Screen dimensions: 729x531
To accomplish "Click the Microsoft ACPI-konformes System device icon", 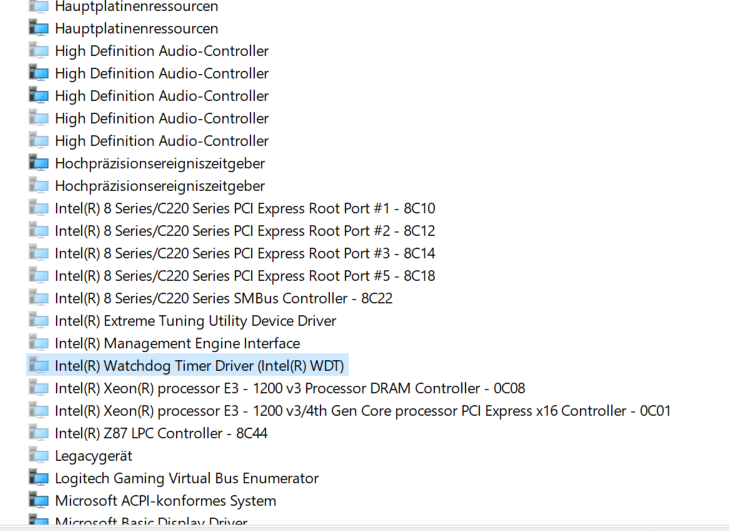I will pos(39,500).
